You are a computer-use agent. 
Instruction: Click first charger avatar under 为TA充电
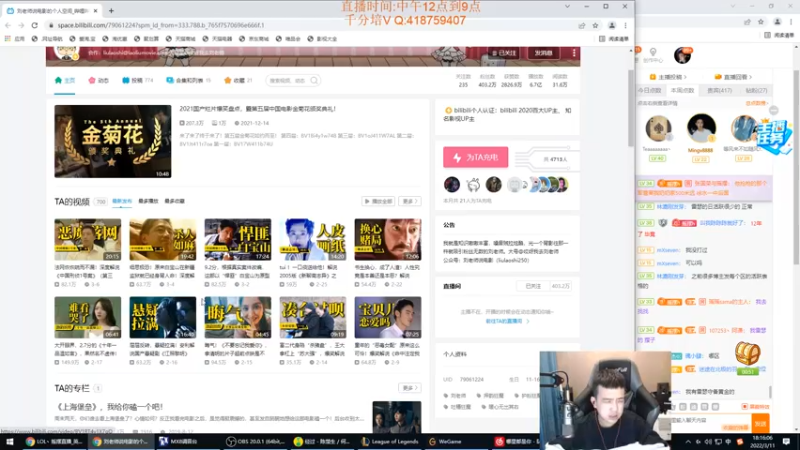click(x=452, y=184)
